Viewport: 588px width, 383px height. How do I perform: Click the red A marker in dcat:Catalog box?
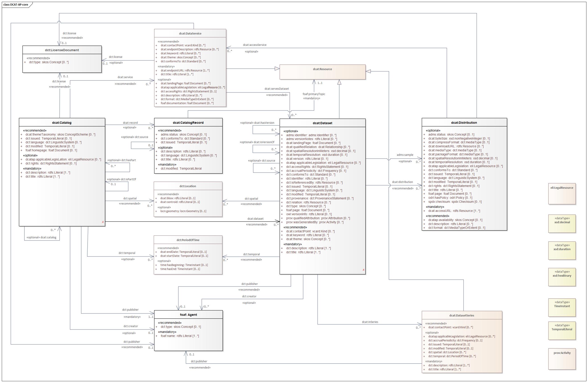tap(103, 222)
